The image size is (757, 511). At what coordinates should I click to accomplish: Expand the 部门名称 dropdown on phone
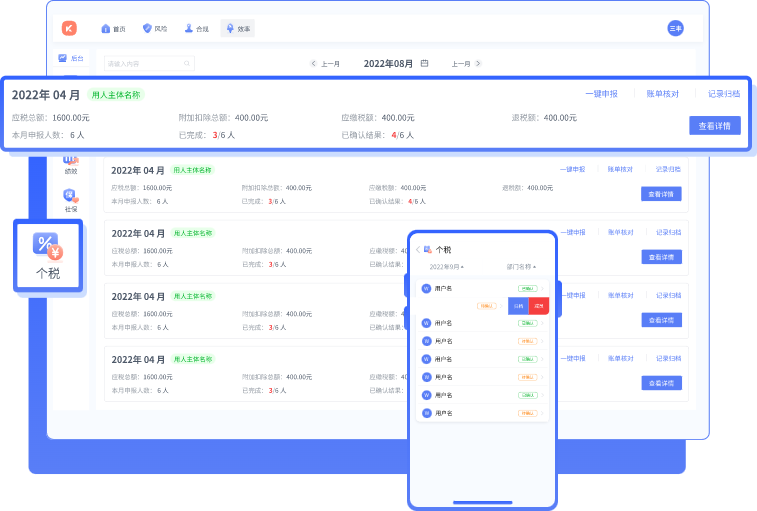(521, 268)
